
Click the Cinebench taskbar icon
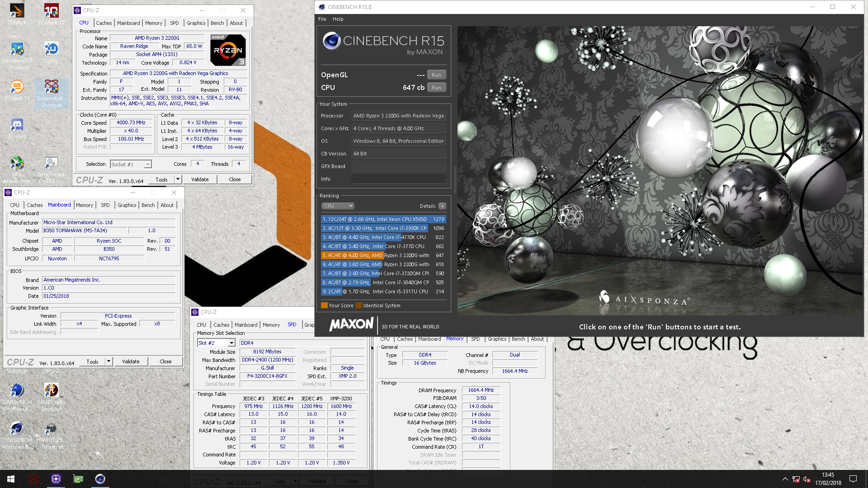(x=100, y=479)
